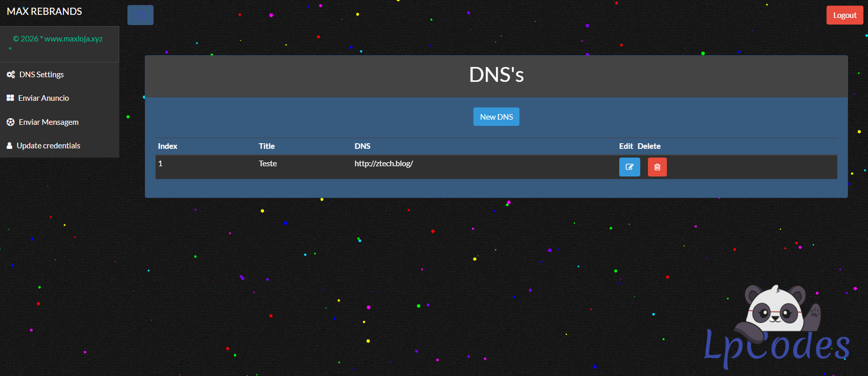Image resolution: width=868 pixels, height=376 pixels.
Task: Open the DNS Settings menu item
Action: (41, 75)
